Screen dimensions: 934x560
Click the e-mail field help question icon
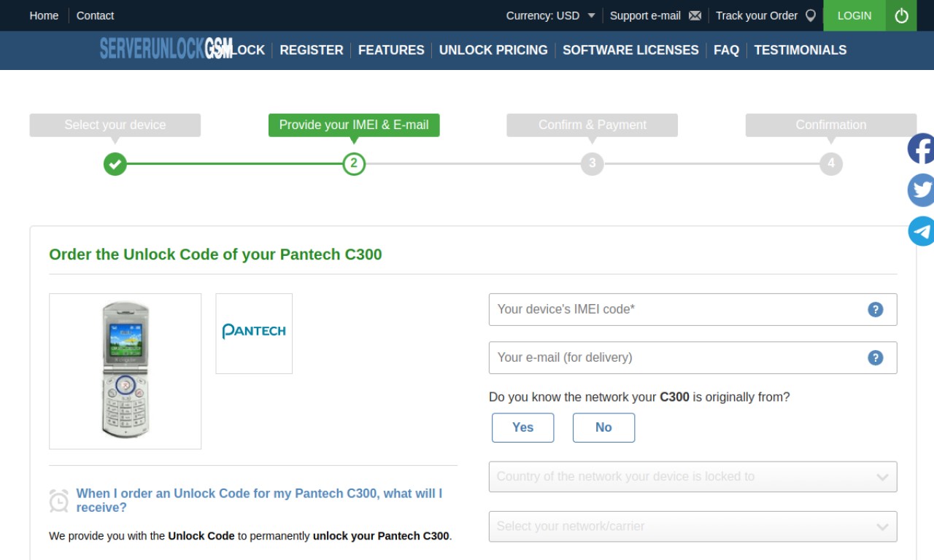(876, 357)
